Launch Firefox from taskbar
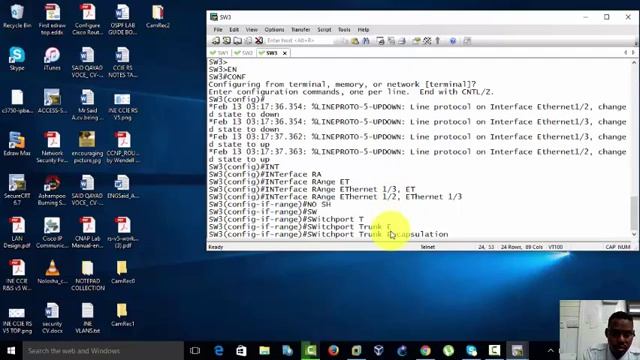Image resolution: width=640 pixels, height=360 pixels. pyautogui.click(x=333, y=351)
